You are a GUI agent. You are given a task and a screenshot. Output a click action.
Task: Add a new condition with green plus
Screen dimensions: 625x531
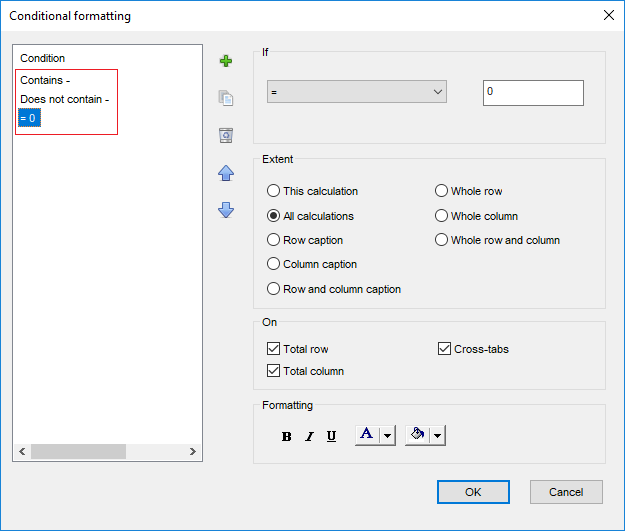[x=226, y=61]
